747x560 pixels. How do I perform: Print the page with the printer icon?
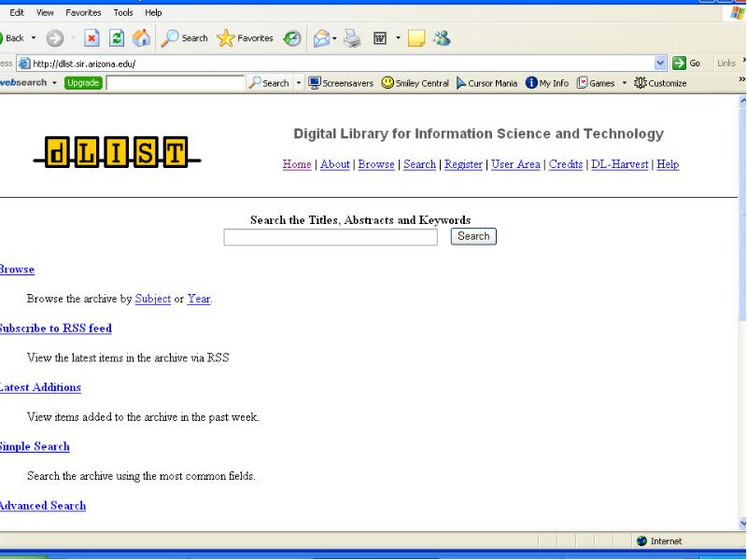tap(353, 38)
